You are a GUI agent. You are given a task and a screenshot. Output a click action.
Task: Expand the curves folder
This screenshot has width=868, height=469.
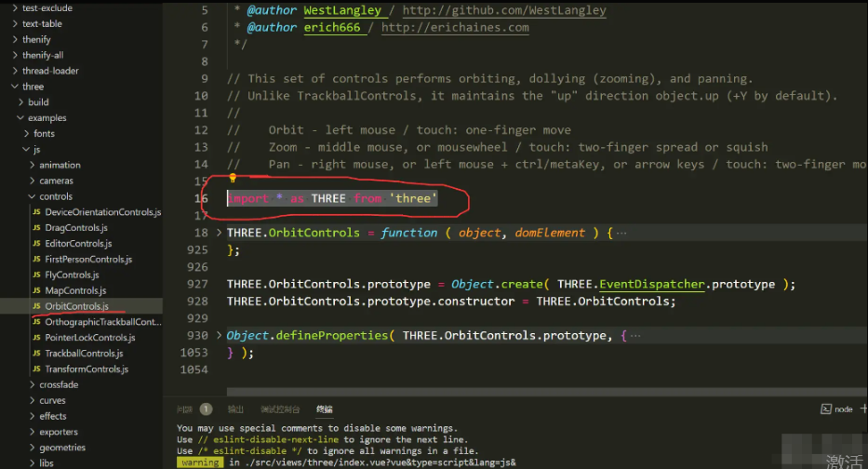click(x=32, y=400)
